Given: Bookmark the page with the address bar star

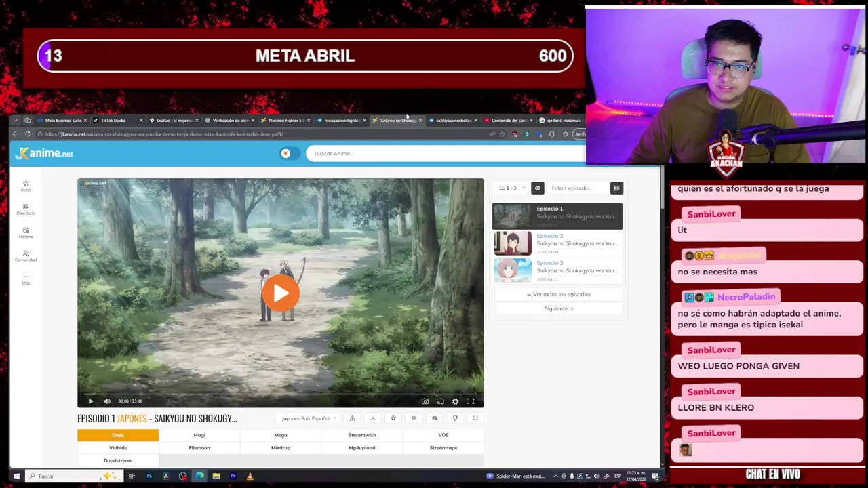Looking at the screenshot, I should point(502,134).
